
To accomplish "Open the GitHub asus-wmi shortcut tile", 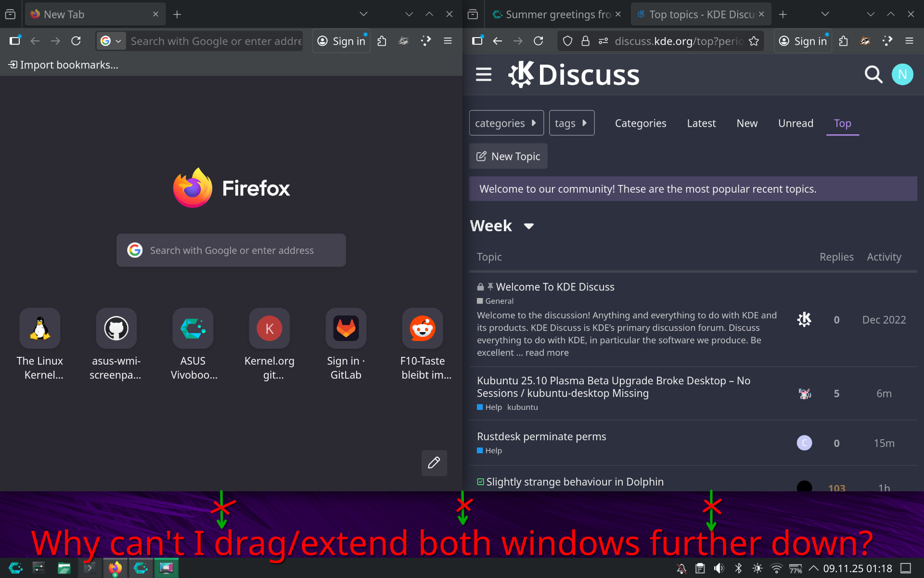I will (x=116, y=329).
